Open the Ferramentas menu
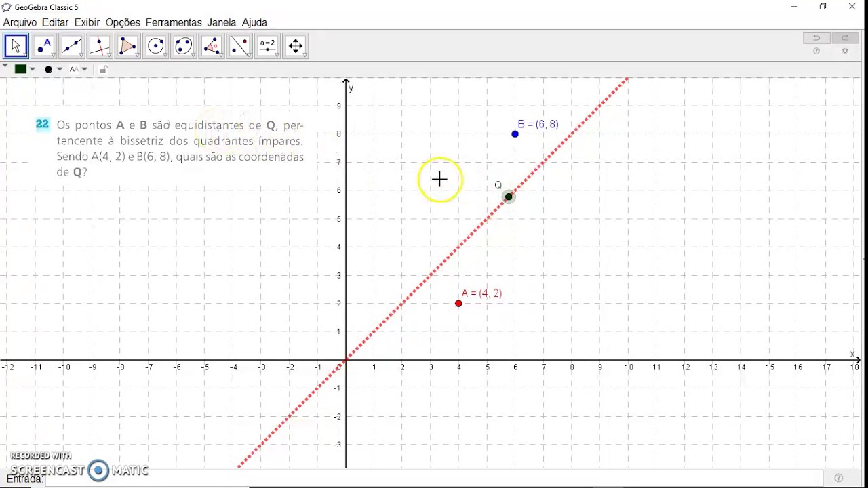Viewport: 868px width, 488px height. [x=174, y=22]
